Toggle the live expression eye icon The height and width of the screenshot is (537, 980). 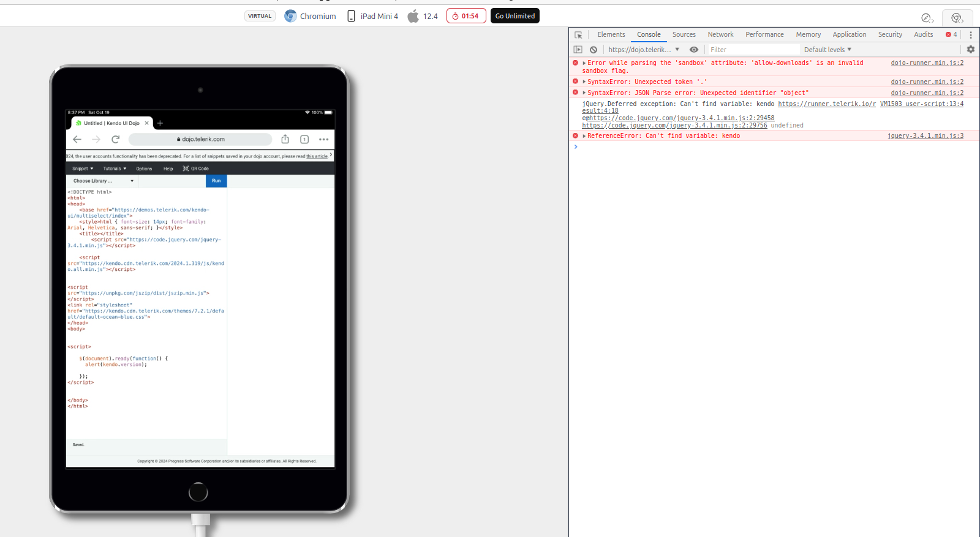(x=693, y=50)
